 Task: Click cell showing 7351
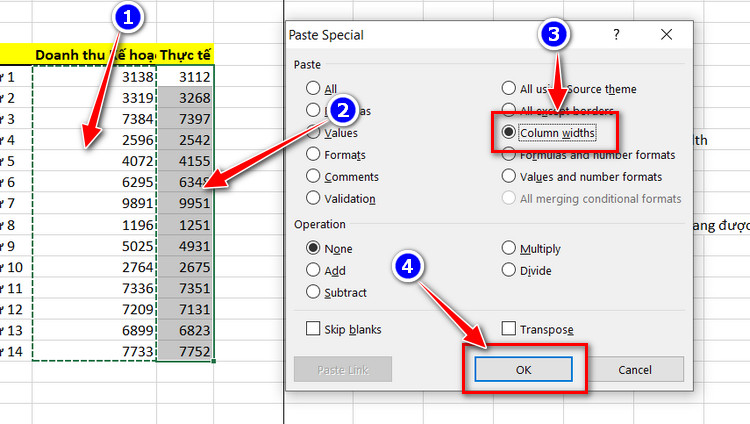[x=185, y=288]
